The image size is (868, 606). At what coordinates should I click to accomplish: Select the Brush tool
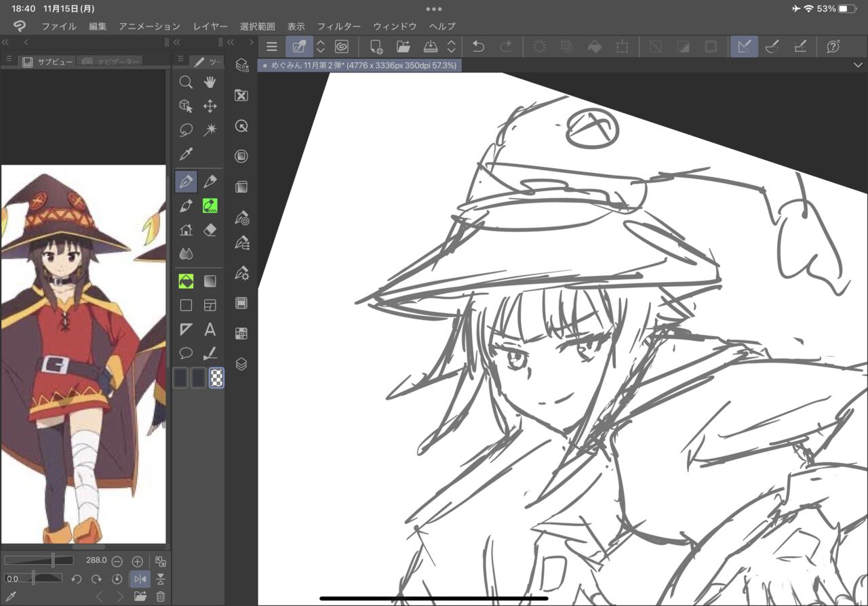click(x=186, y=205)
